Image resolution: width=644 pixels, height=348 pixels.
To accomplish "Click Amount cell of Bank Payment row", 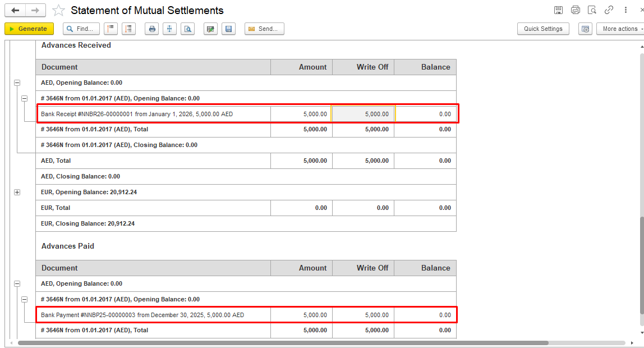I will click(x=301, y=315).
